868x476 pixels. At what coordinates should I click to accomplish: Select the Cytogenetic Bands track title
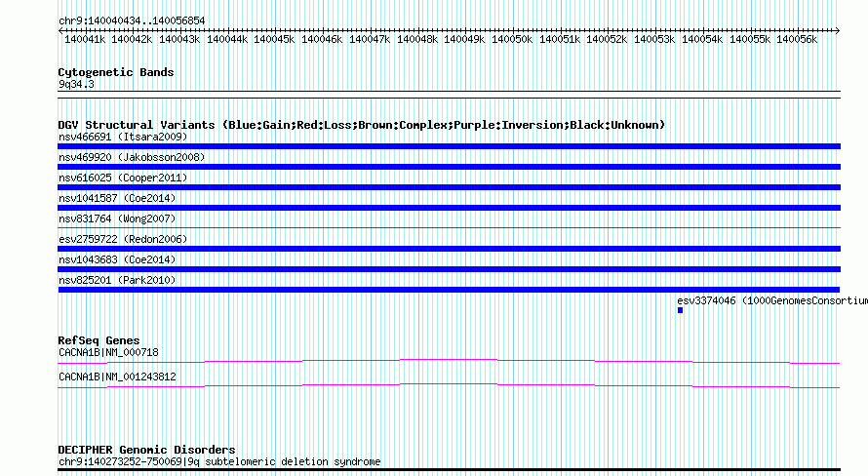point(116,72)
